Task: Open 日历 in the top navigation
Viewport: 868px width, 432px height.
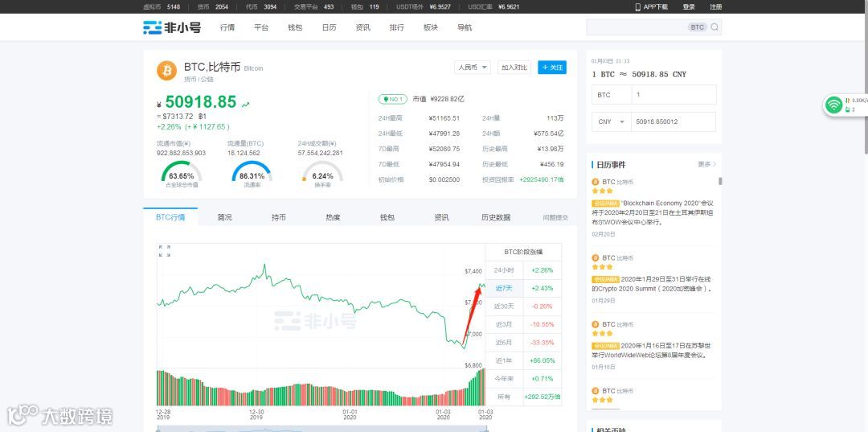Action: pos(329,27)
